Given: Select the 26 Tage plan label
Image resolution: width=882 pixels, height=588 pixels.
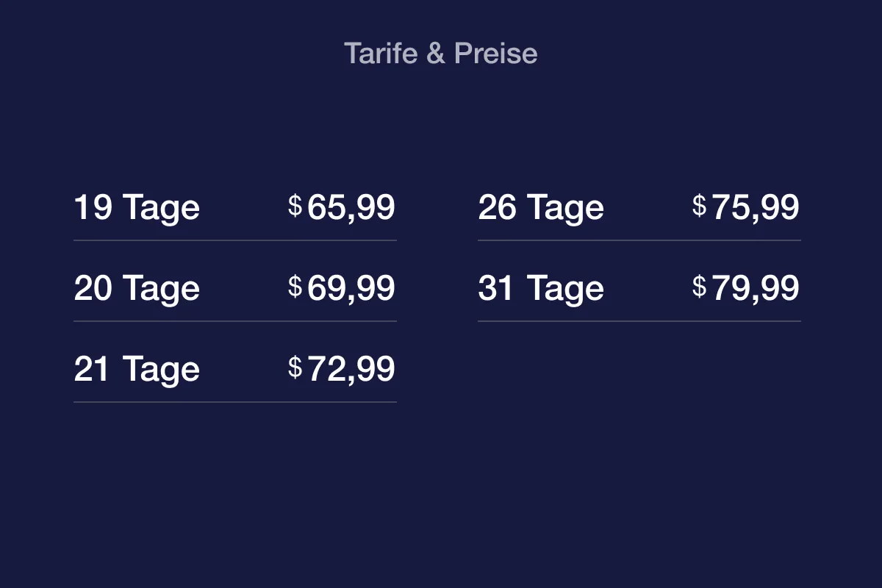Looking at the screenshot, I should point(541,207).
